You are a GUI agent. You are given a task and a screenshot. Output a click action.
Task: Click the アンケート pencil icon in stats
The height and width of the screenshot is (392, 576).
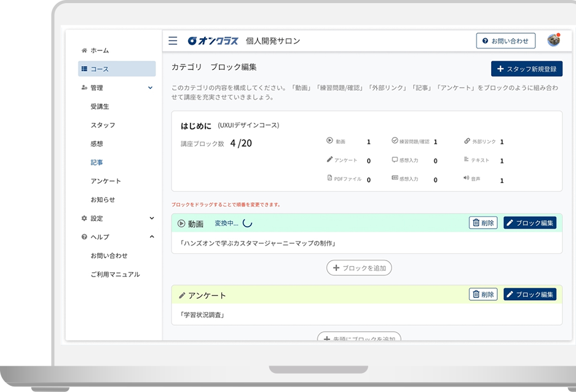tap(329, 159)
